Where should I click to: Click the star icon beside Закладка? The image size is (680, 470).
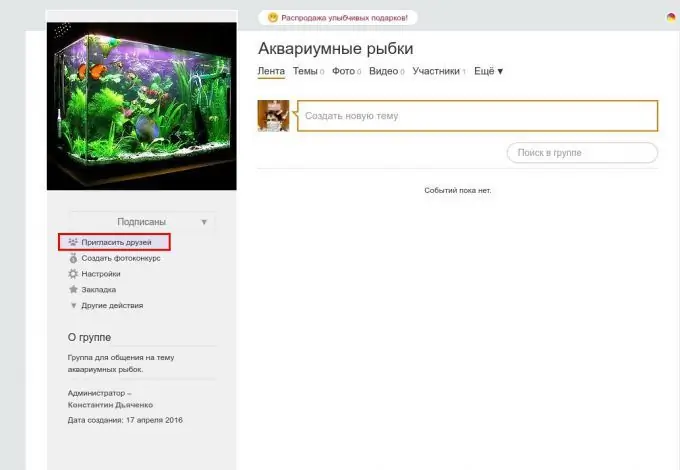[x=72, y=289]
